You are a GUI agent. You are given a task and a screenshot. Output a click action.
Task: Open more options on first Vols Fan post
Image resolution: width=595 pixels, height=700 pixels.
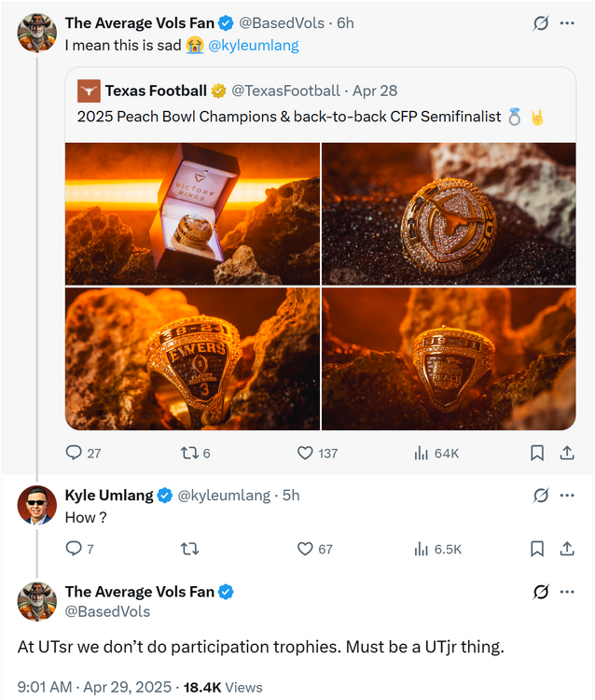coord(567,22)
